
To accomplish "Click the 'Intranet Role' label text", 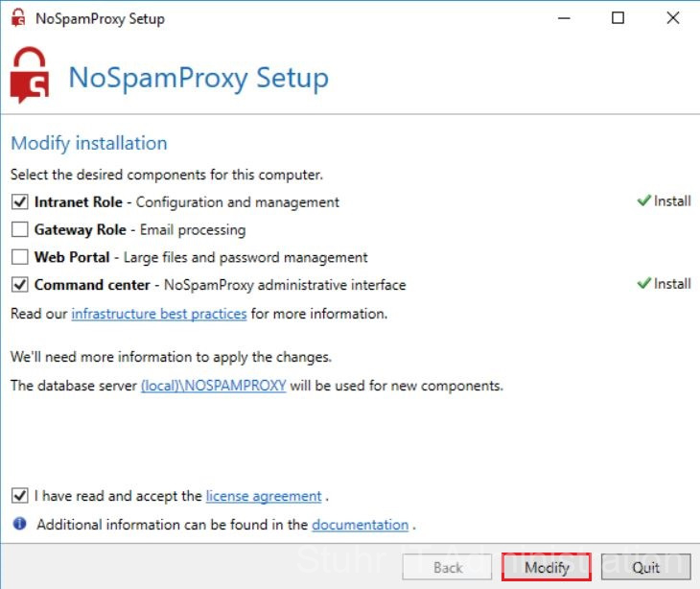I will click(79, 202).
